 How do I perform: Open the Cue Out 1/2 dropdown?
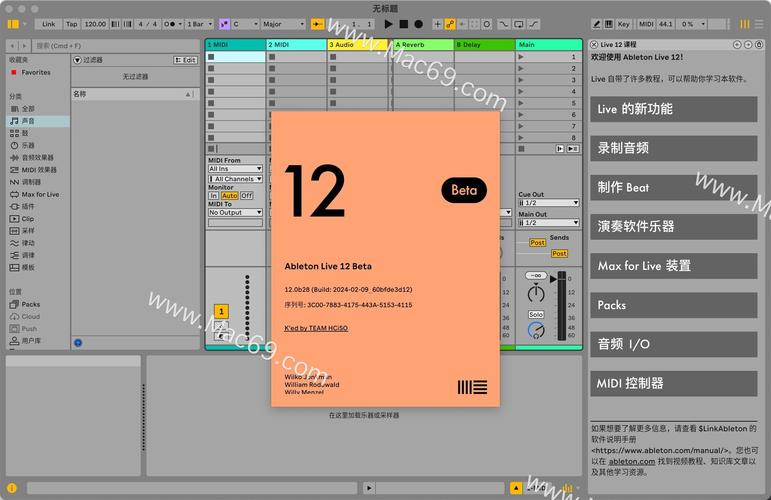548,203
